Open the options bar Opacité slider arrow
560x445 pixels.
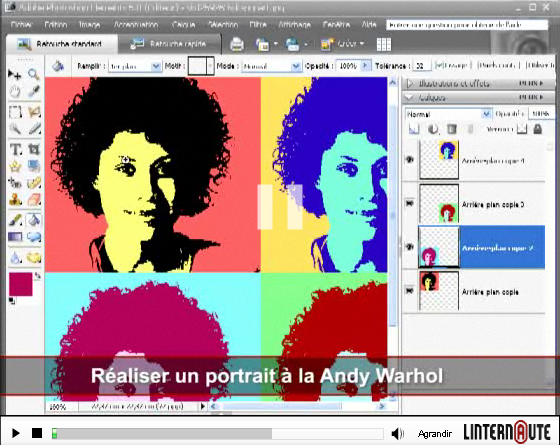point(365,66)
